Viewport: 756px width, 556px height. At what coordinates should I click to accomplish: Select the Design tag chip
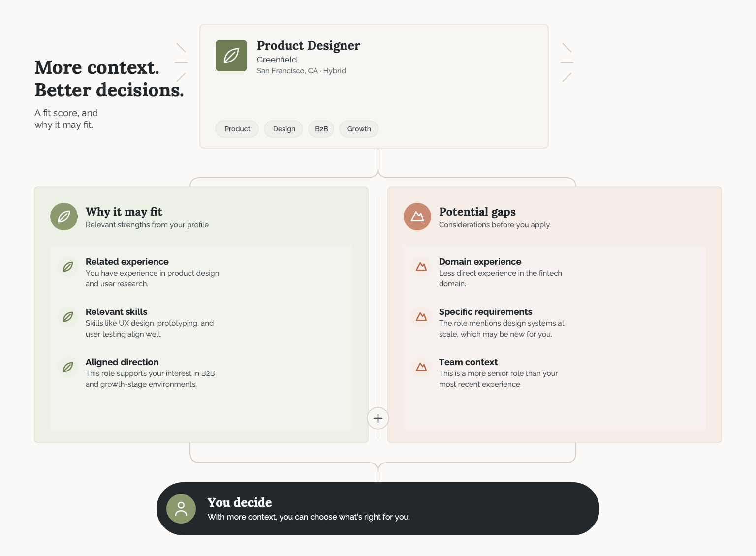click(x=284, y=129)
